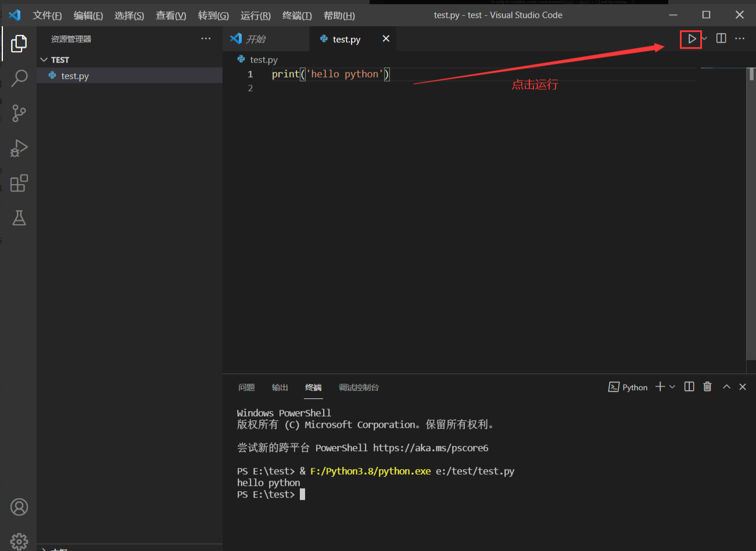Open Explorer panel more actions ellipsis
756x551 pixels.
206,39
